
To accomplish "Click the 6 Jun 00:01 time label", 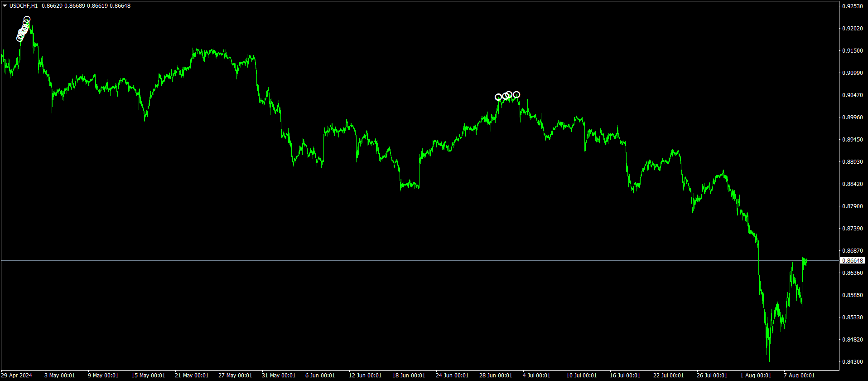I will tap(320, 376).
